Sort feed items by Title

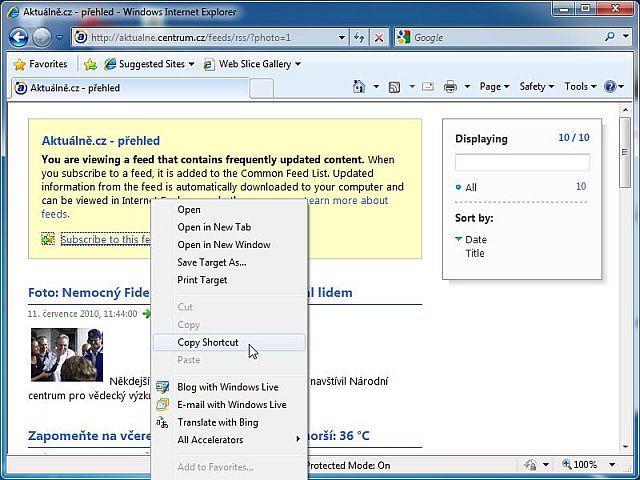[475, 253]
